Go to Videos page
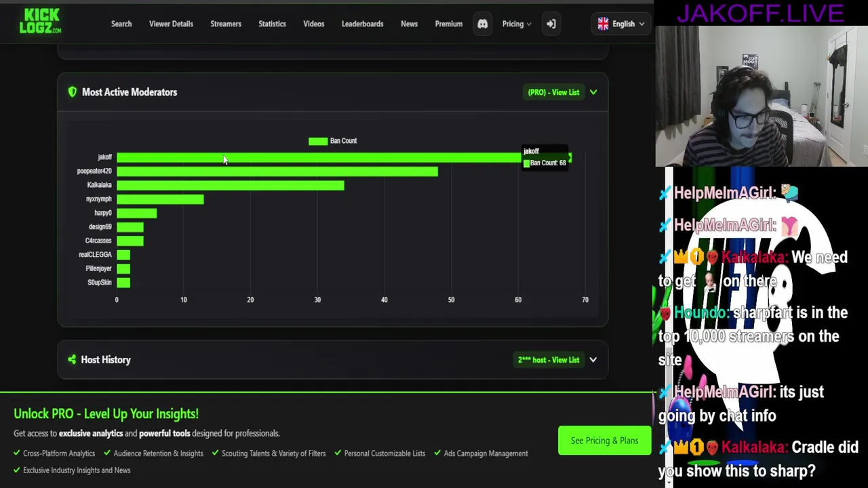 click(314, 24)
